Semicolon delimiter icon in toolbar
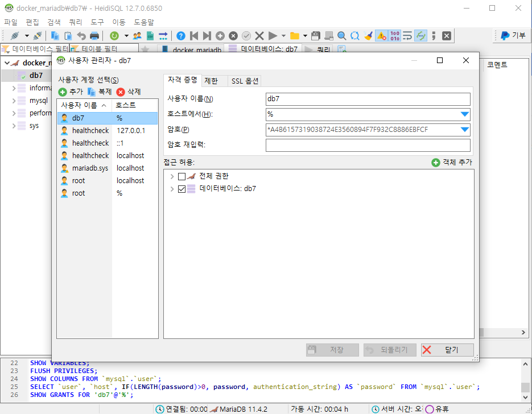 tap(434, 36)
